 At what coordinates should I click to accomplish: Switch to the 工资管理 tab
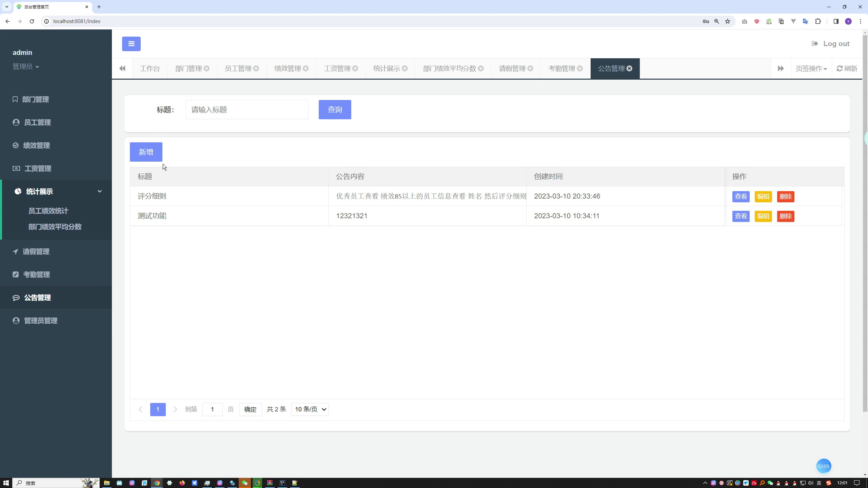pyautogui.click(x=337, y=68)
